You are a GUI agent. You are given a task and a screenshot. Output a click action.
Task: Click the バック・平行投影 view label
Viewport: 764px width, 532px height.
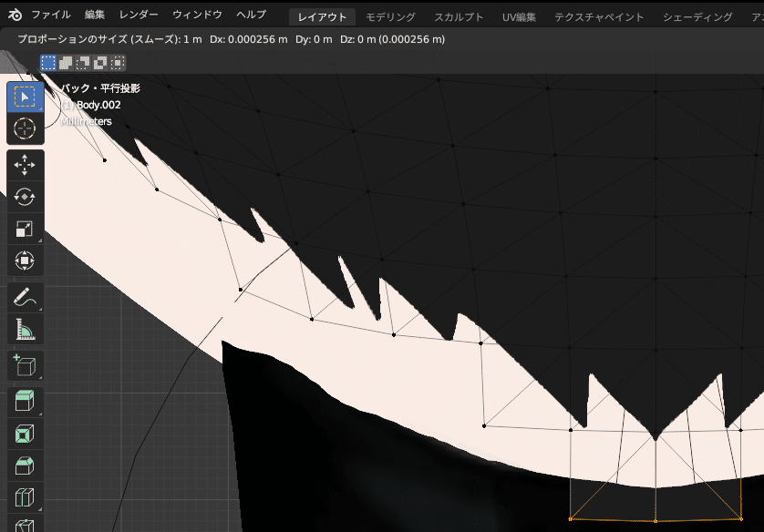point(100,88)
